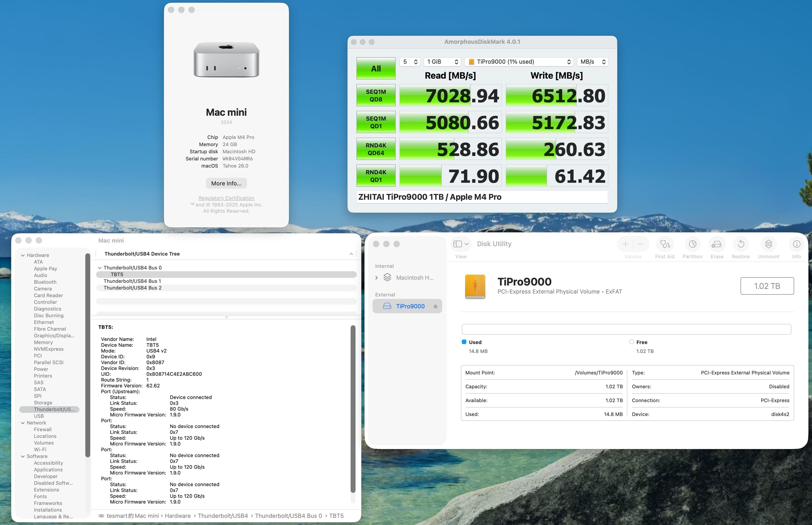Click the First Aid toolbar icon
This screenshot has width=812, height=525.
tap(665, 244)
